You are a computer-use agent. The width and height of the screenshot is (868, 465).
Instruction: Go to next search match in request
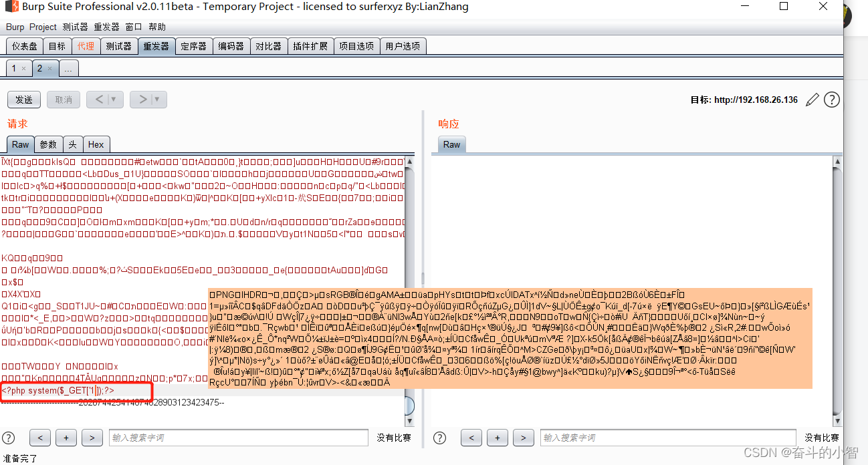(92, 438)
